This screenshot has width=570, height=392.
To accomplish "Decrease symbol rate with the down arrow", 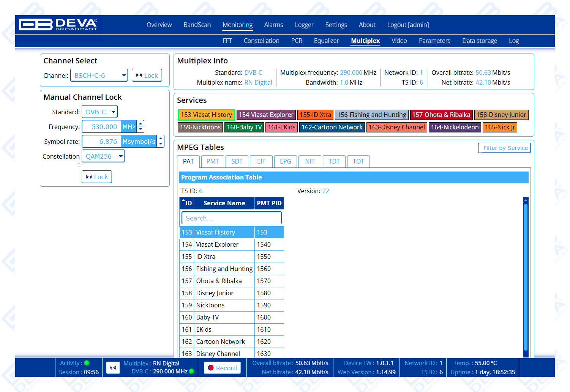I will 161,145.
